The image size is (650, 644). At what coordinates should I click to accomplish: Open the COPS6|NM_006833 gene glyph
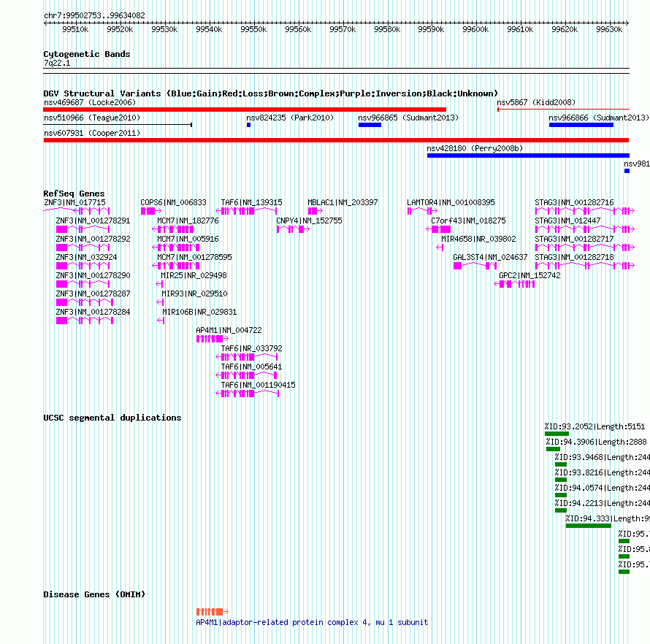(151, 211)
